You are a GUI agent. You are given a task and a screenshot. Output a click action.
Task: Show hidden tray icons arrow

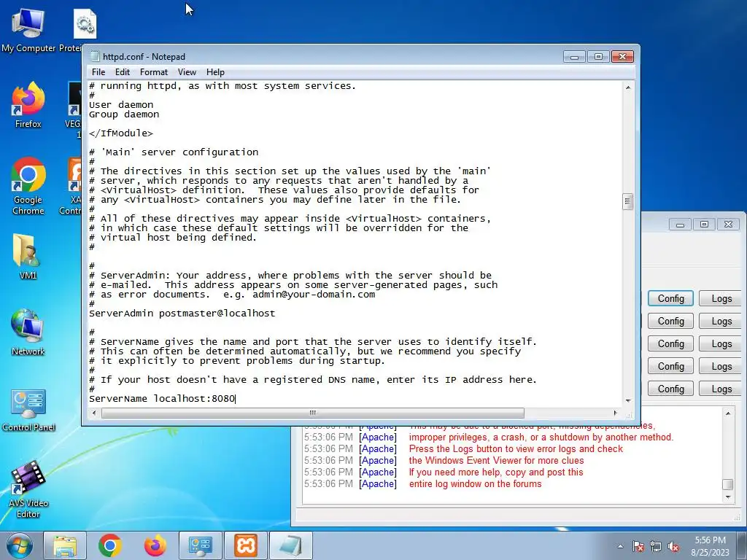(620, 546)
